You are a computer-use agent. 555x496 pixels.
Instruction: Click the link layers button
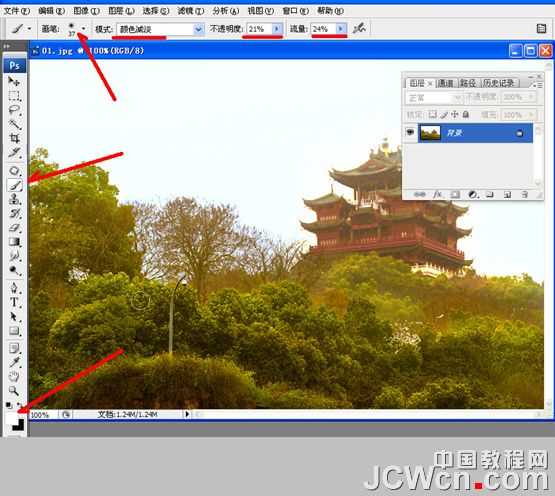(x=420, y=194)
